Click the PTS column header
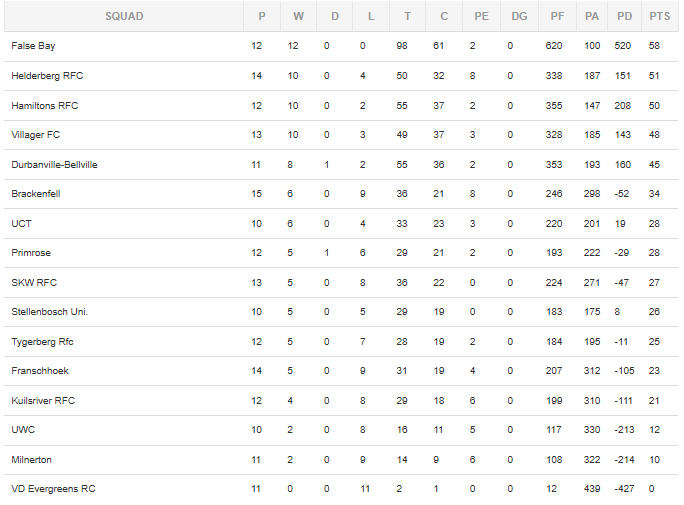 tap(660, 17)
